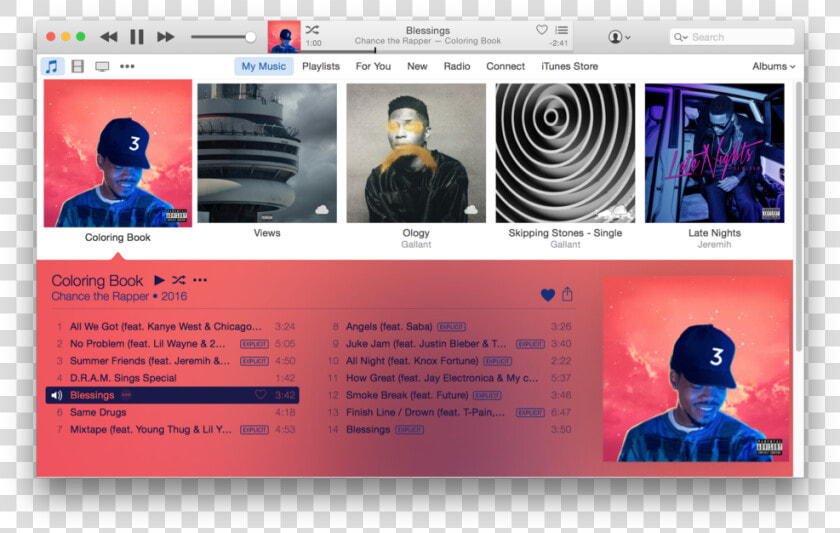Switch to the Radio tab
This screenshot has width=840, height=533.
click(x=457, y=66)
